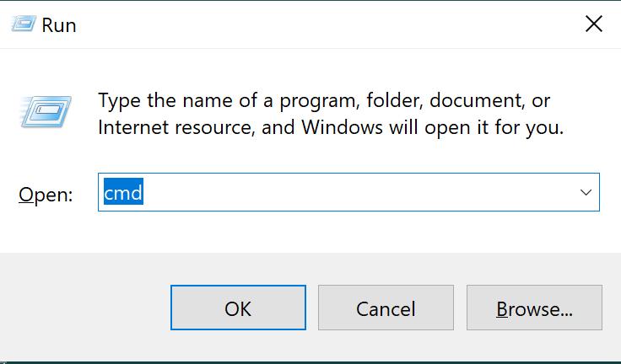The image size is (621, 364).
Task: Click the gray footer area below the buttons
Action: (337, 347)
